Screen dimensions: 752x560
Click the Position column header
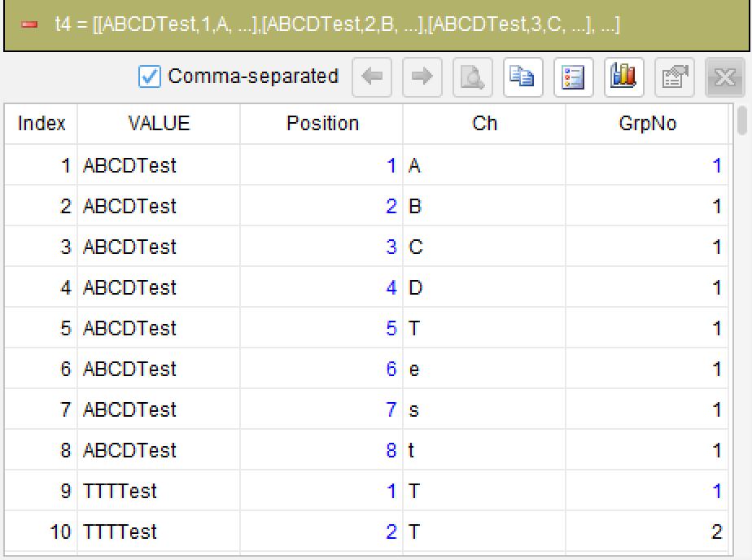coord(321,124)
